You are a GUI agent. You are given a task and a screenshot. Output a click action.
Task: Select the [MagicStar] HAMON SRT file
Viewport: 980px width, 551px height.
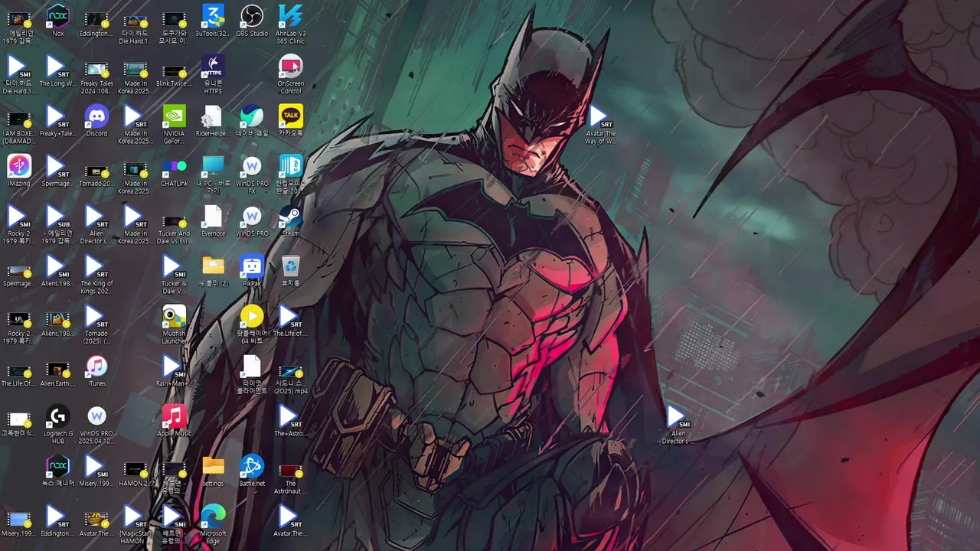point(134,524)
